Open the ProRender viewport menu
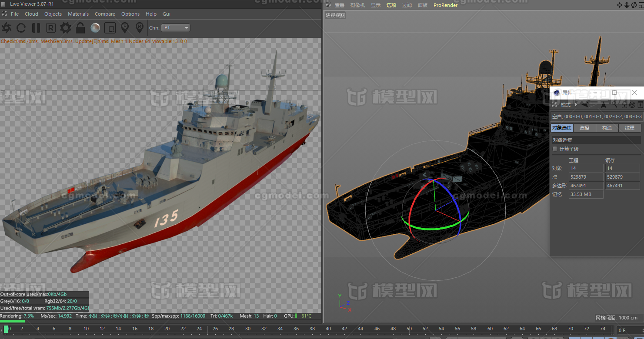Image resolution: width=644 pixels, height=339 pixels. (445, 5)
